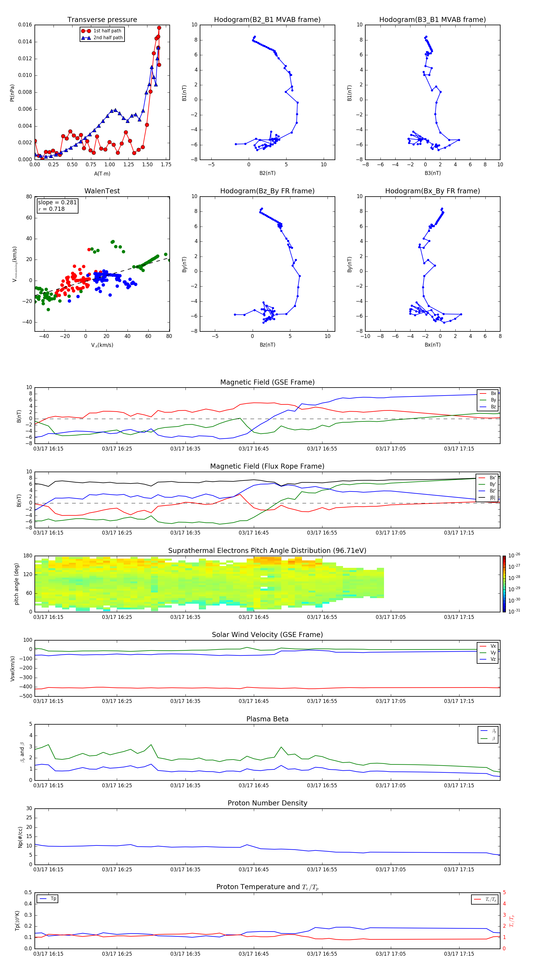Click the "V_A(km/s)" x-axis label
This screenshot has width=535, height=980.
pyautogui.click(x=102, y=345)
